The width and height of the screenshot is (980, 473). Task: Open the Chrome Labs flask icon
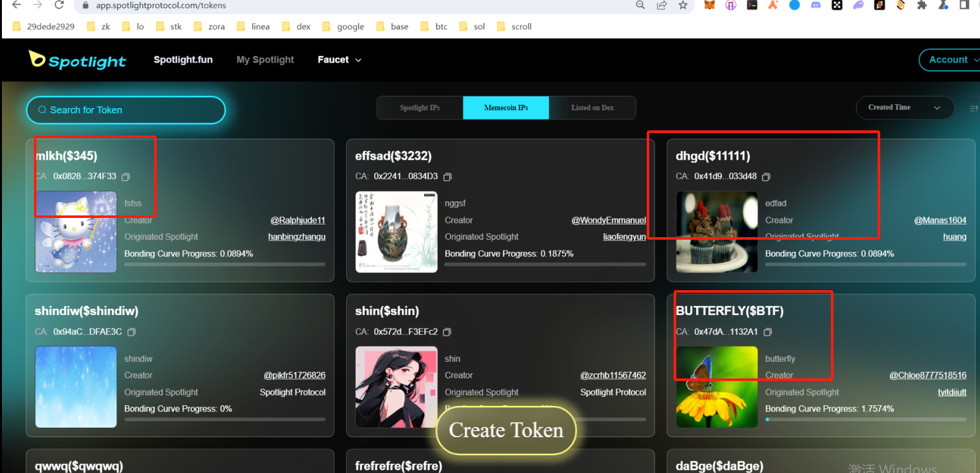point(943,5)
